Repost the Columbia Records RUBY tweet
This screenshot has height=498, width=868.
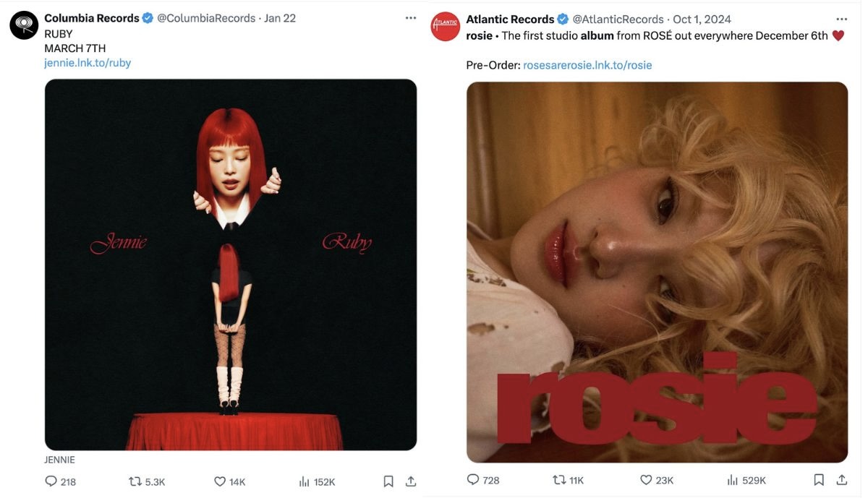(135, 481)
